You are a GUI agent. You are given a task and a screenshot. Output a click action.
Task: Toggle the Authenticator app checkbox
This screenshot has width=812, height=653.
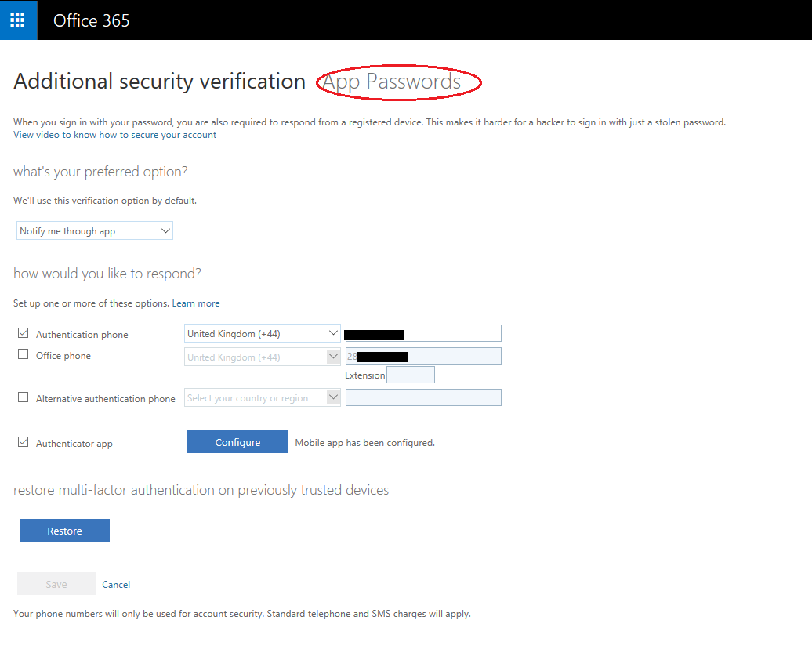[23, 442]
